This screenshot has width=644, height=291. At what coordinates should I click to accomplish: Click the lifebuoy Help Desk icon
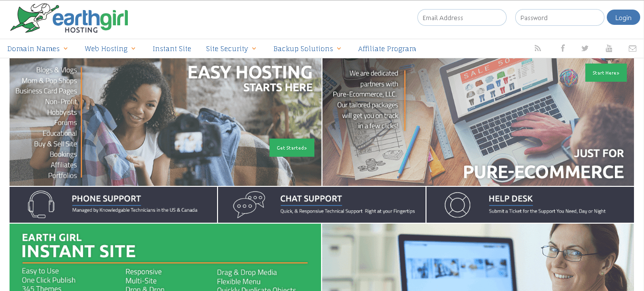coord(457,205)
